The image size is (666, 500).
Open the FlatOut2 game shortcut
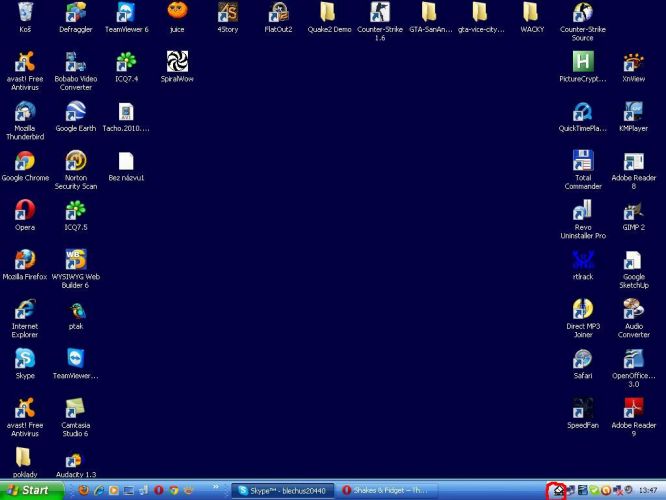click(278, 17)
